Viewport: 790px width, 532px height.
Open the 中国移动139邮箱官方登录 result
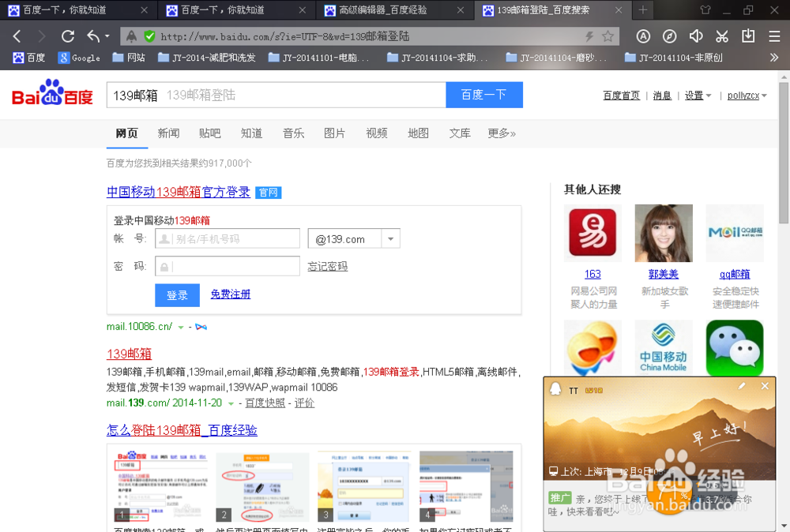point(179,192)
